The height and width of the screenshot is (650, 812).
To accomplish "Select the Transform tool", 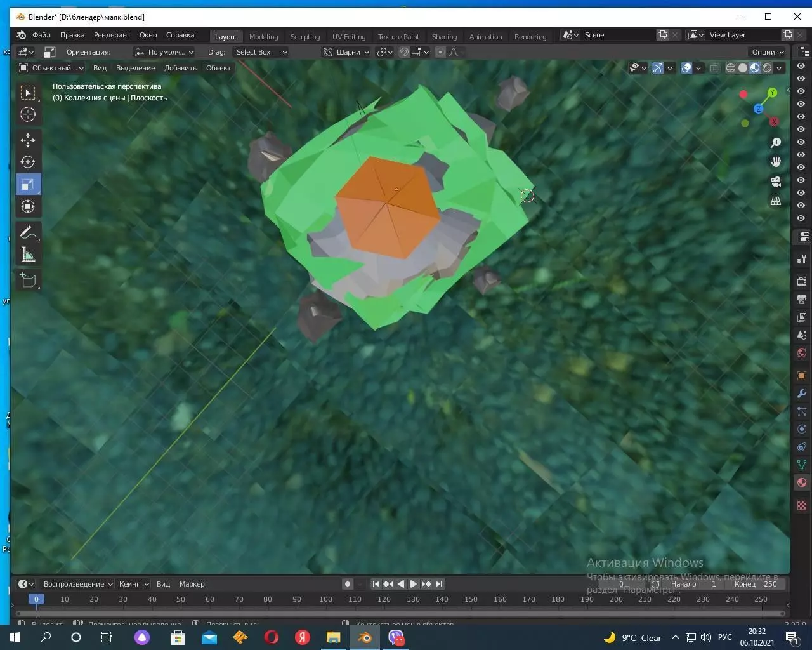I will (28, 206).
